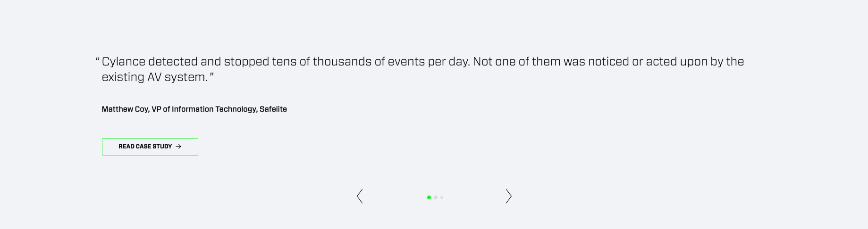Click 'Safelite' in the attribution line

click(273, 109)
